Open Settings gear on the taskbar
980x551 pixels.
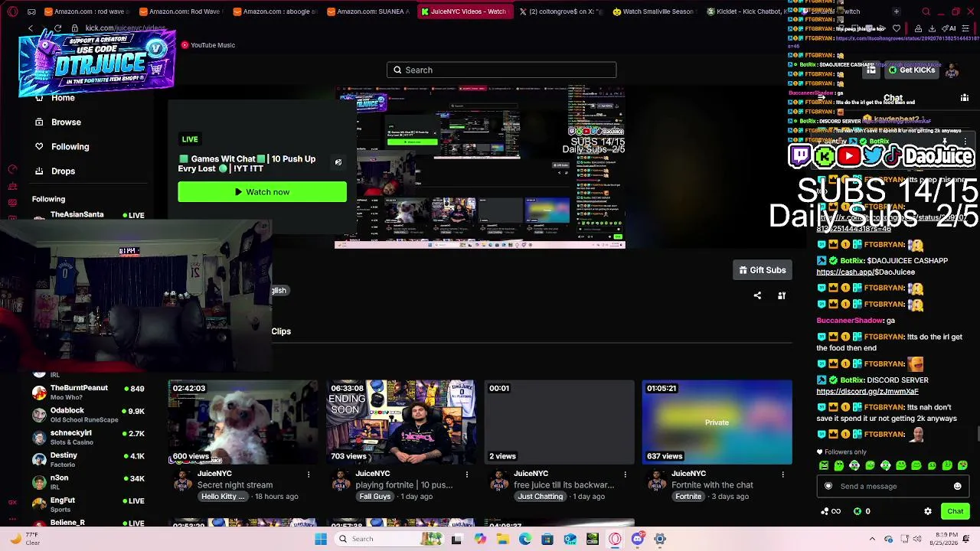[659, 539]
